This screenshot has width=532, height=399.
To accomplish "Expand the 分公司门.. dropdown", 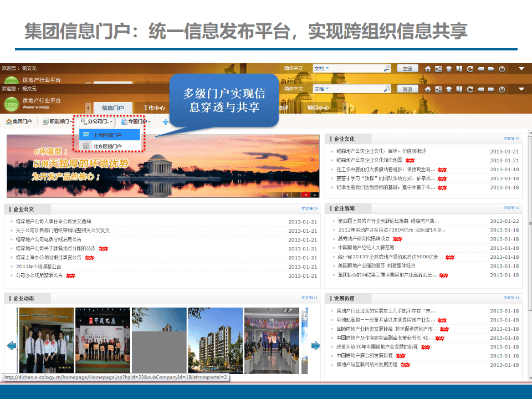I will click(x=96, y=121).
